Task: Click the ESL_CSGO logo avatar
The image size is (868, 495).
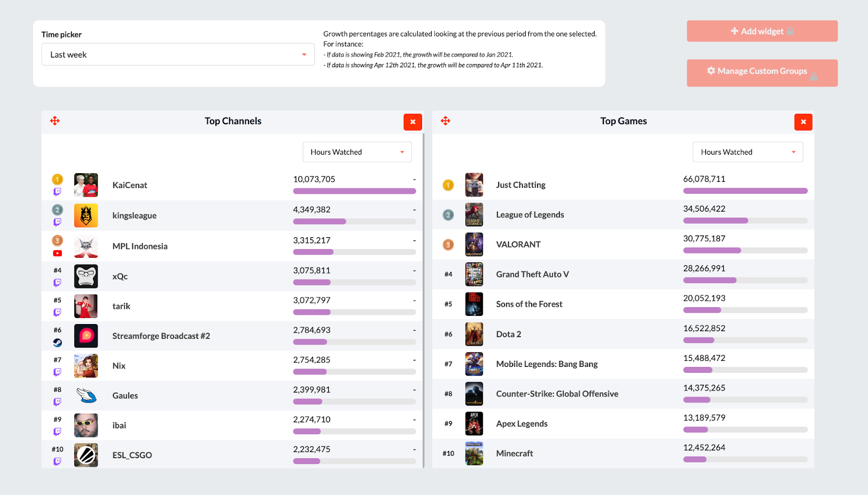Action: click(86, 455)
